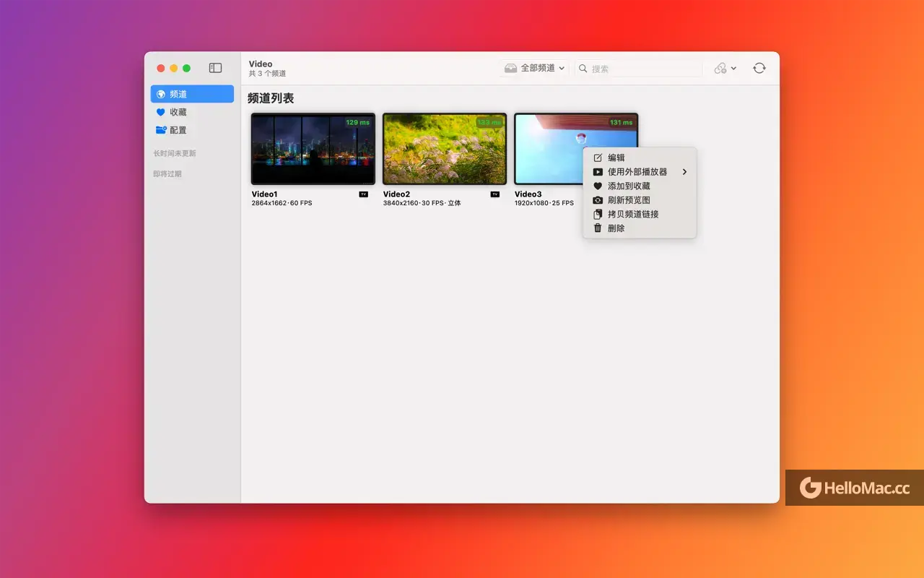Click the 2864x1662·60 FPS text
The width and height of the screenshot is (924, 578).
282,204
